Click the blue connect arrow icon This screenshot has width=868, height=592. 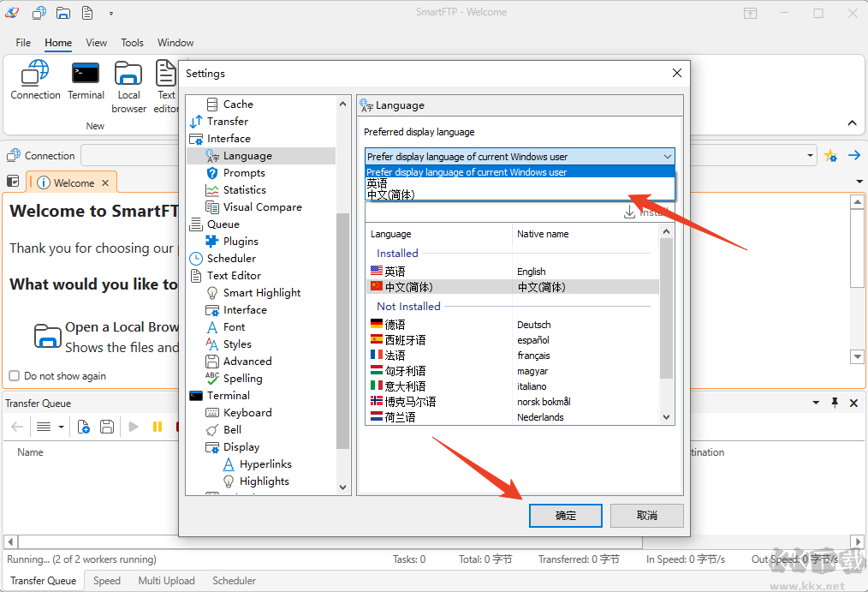click(x=854, y=156)
